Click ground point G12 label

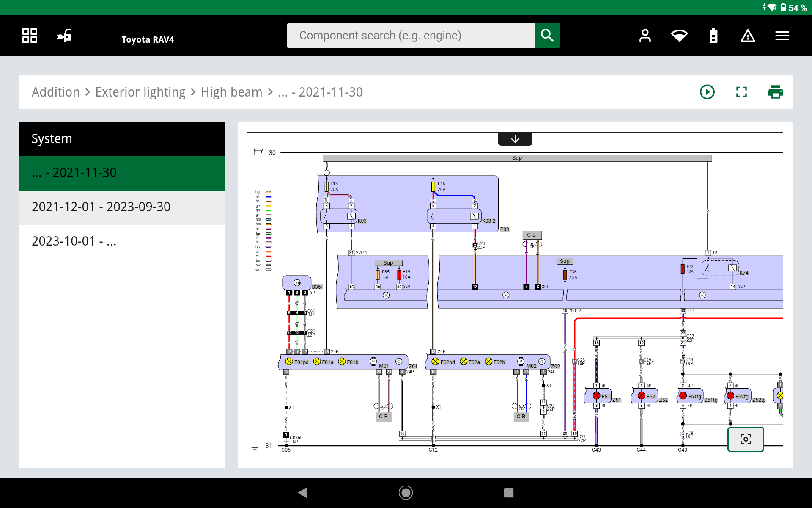pos(433,450)
